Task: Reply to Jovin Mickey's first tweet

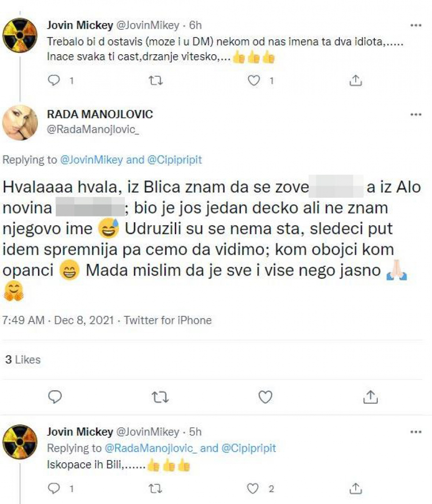Action: (54, 81)
